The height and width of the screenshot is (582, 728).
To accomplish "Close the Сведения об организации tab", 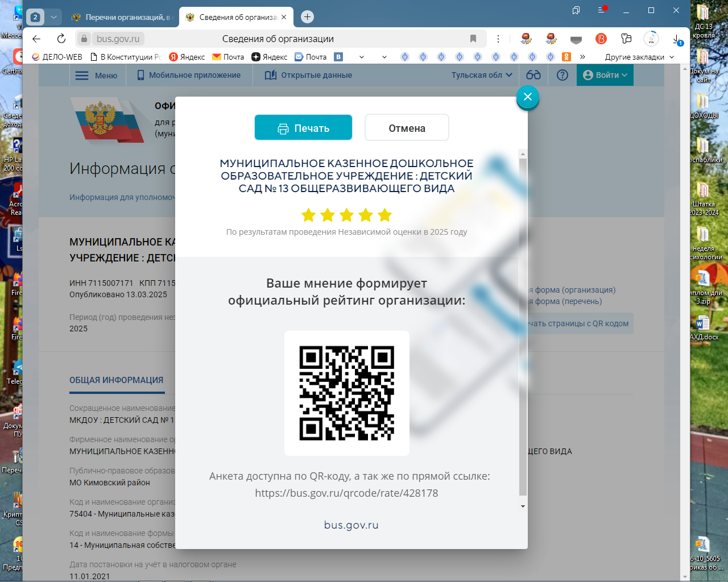I will [x=284, y=17].
